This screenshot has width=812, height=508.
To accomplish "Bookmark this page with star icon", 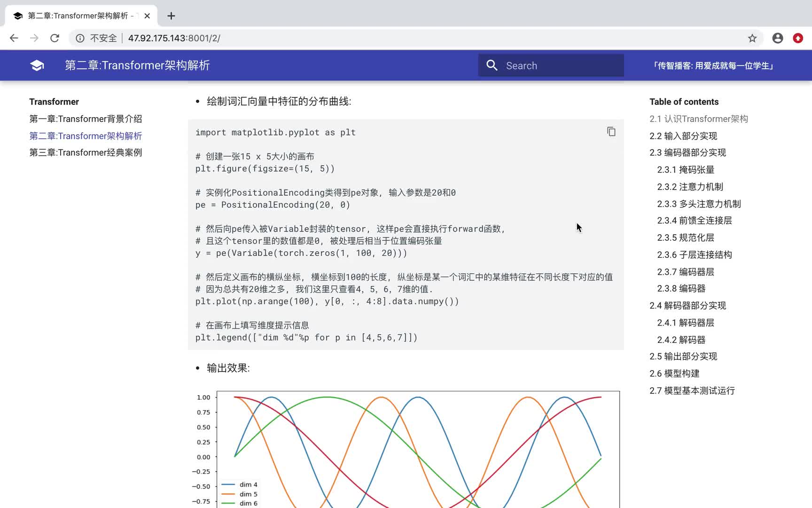I will (752, 38).
